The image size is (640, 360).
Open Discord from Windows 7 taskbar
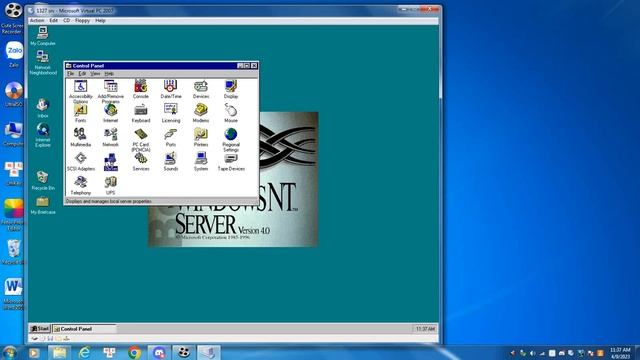(159, 352)
